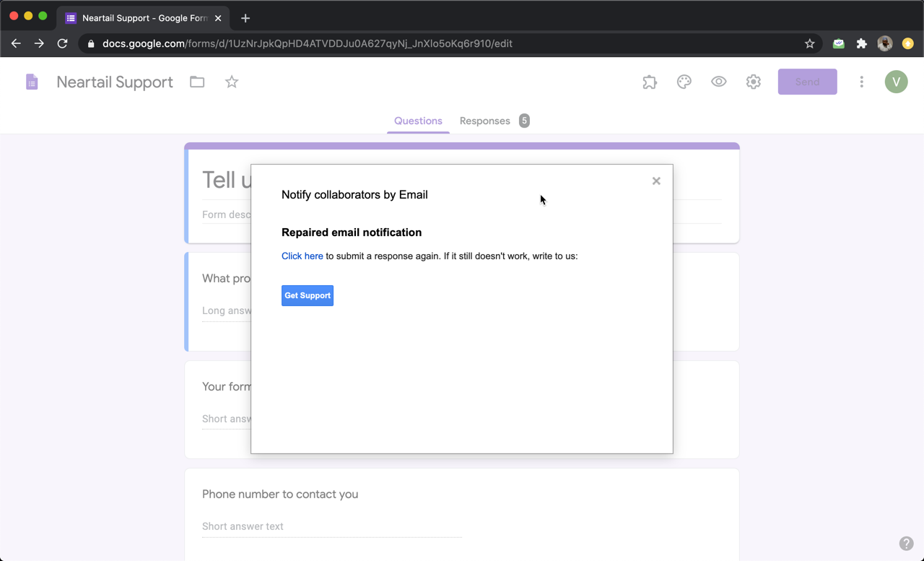Bookmark this page with the star
924x561 pixels.
pos(810,43)
